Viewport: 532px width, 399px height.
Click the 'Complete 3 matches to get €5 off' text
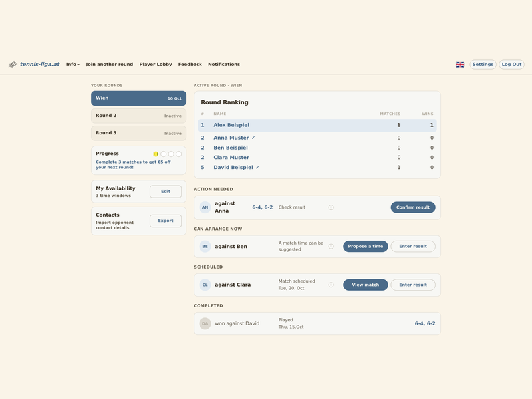point(133,164)
